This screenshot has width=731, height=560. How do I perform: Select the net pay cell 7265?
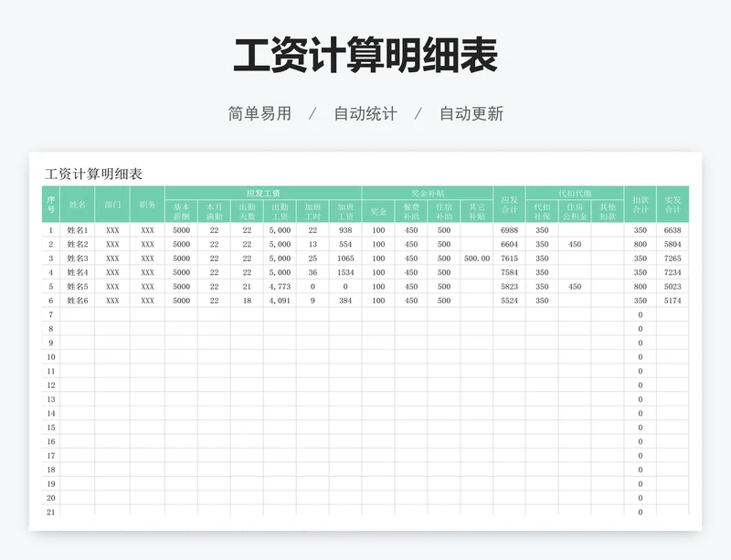pyautogui.click(x=673, y=258)
